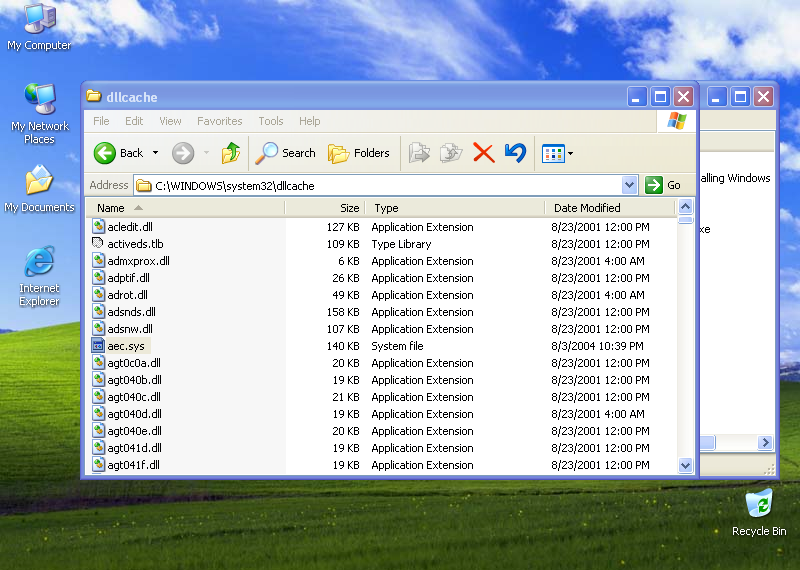The image size is (800, 570).
Task: Select the adrot.dll file icon
Action: pos(98,294)
